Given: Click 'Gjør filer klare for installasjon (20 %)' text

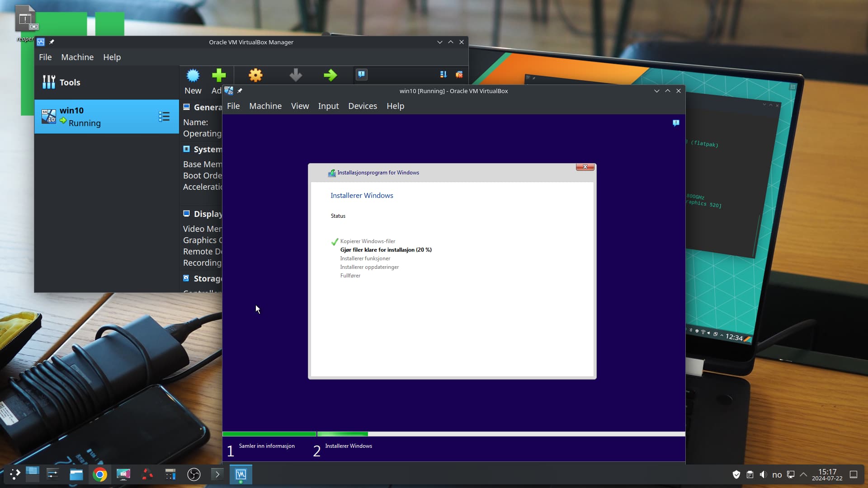Looking at the screenshot, I should [386, 250].
